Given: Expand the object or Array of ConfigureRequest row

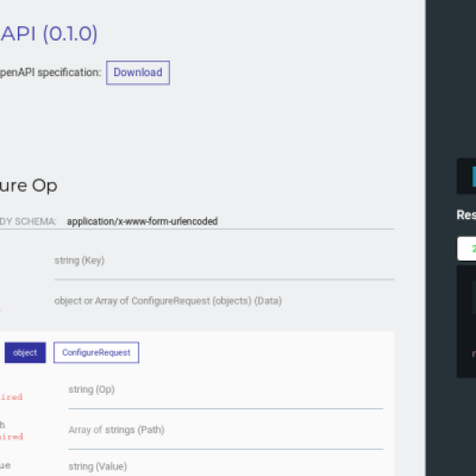Looking at the screenshot, I should [168, 300].
